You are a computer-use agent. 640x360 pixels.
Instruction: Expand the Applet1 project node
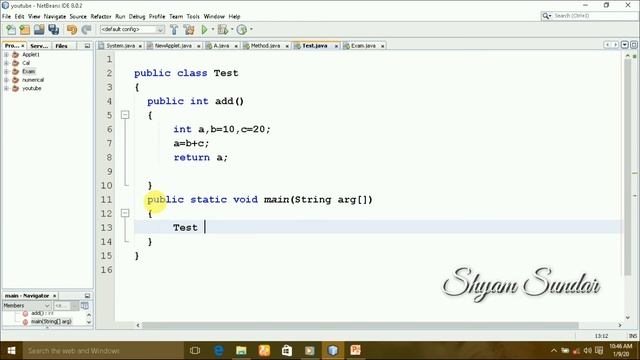tap(6, 55)
